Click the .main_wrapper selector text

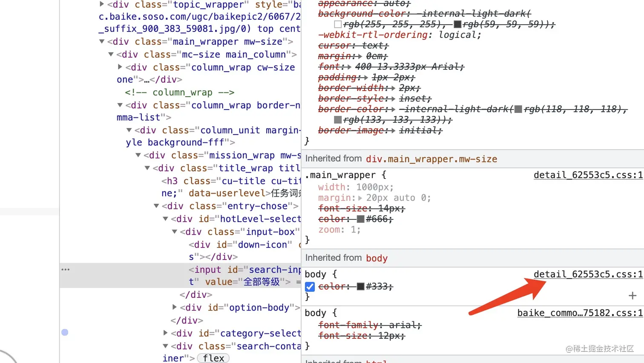click(340, 175)
